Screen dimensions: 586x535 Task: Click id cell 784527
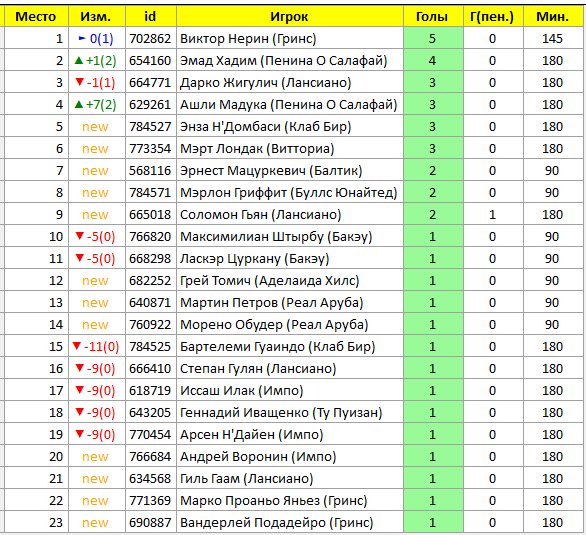(151, 126)
